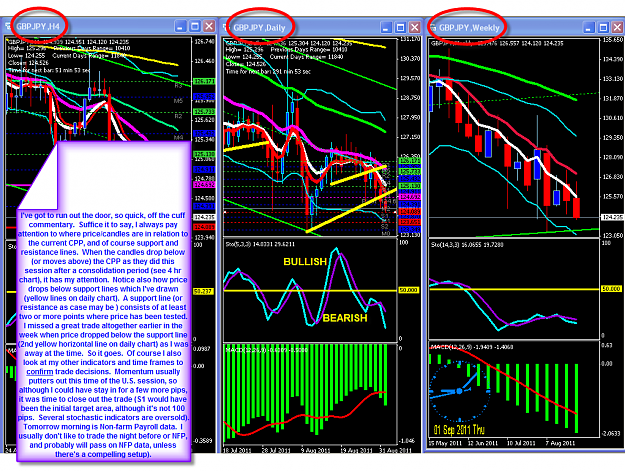The width and height of the screenshot is (625, 471).
Task: Maximize the GBPJPY,Weekly chart window
Action: 603,27
